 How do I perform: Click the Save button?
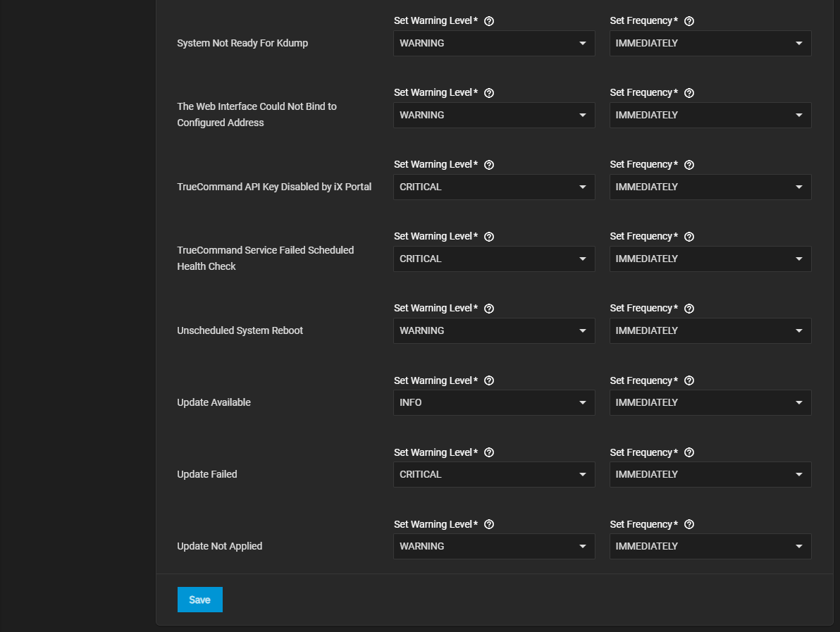click(199, 600)
